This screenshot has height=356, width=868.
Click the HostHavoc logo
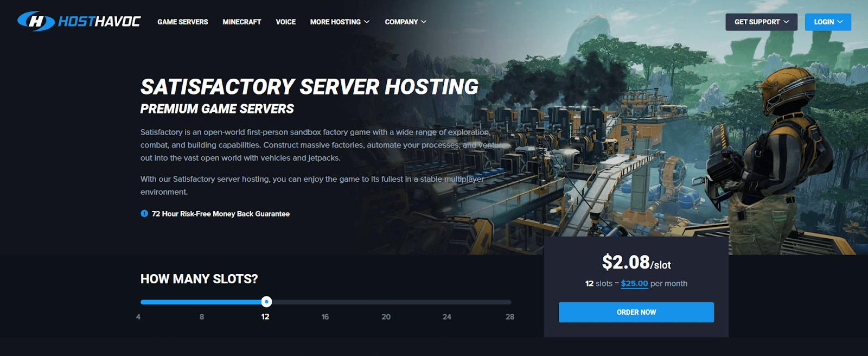(79, 21)
